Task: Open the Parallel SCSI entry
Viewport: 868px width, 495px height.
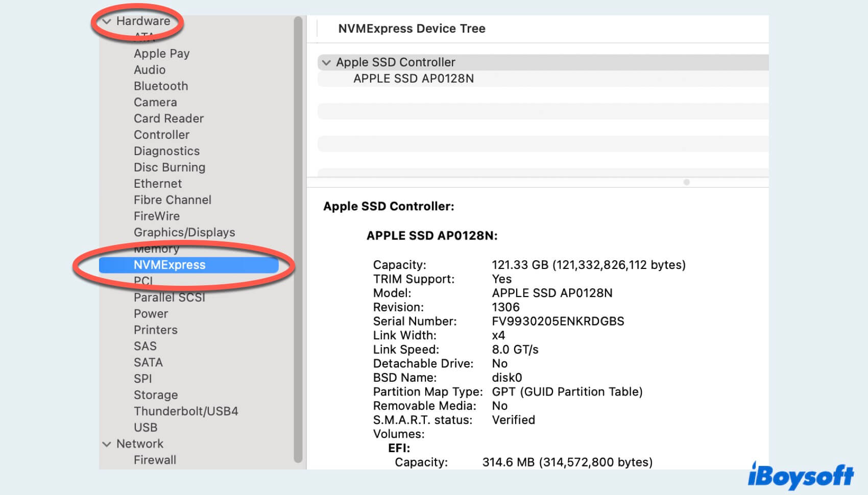Action: (x=170, y=298)
